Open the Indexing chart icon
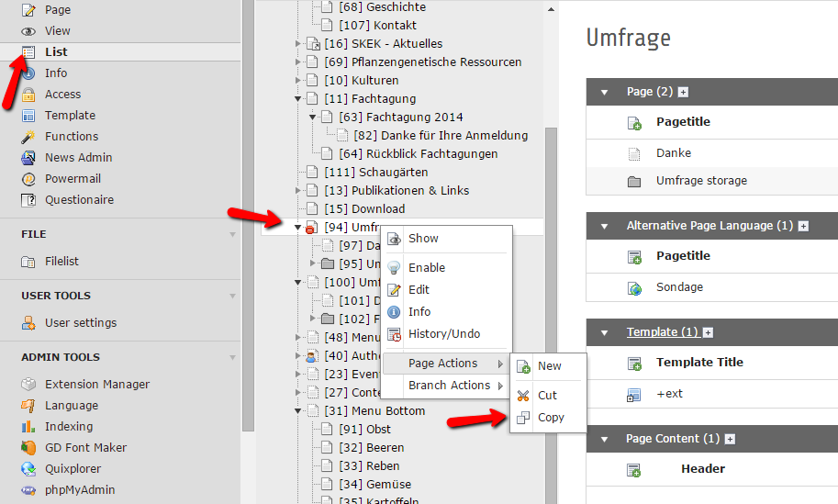Screen dimensions: 838x504 coord(28,427)
